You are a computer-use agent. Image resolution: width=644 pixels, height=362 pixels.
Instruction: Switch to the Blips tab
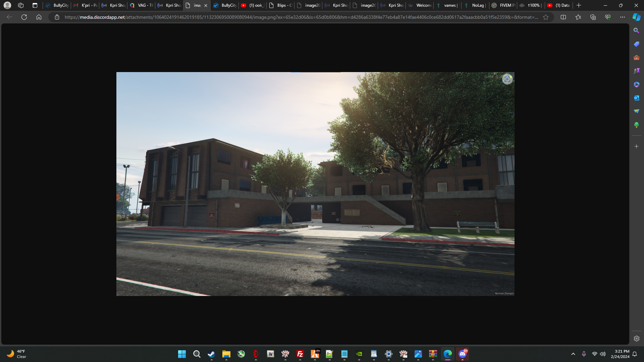[280, 5]
